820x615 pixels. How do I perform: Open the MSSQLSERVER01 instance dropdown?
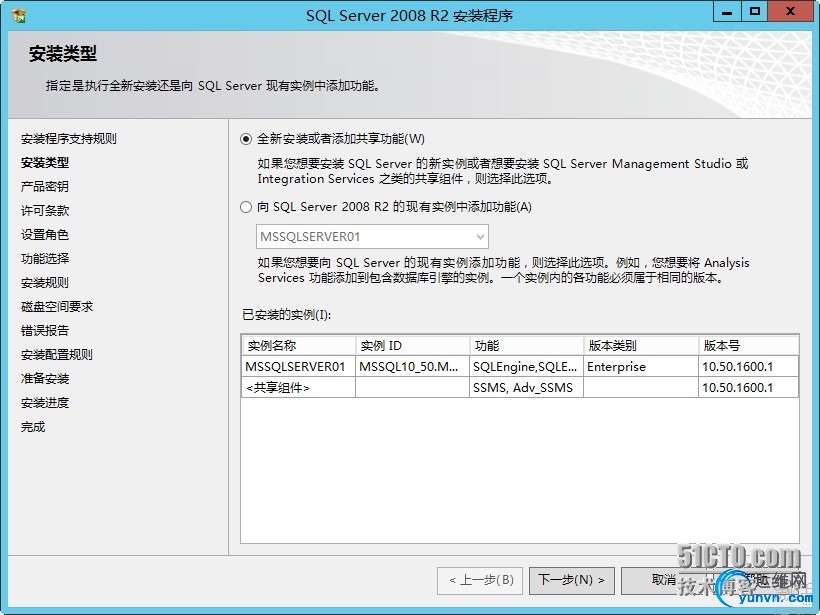click(372, 237)
